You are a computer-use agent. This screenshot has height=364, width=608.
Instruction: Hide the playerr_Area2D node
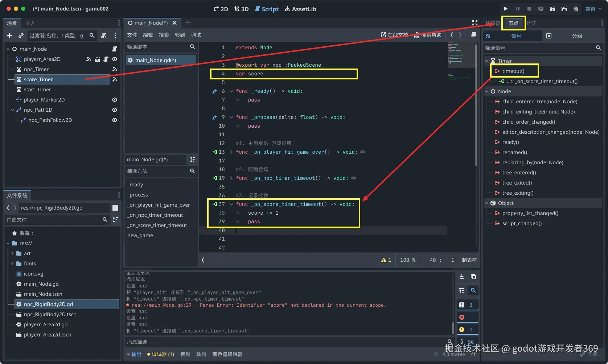point(115,59)
